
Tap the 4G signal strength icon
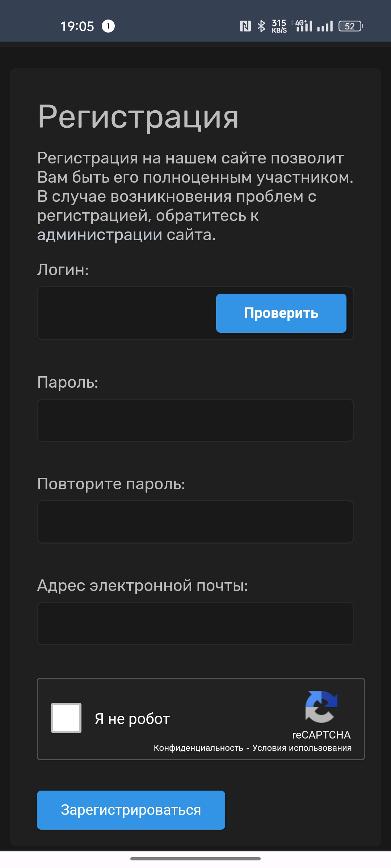(303, 26)
